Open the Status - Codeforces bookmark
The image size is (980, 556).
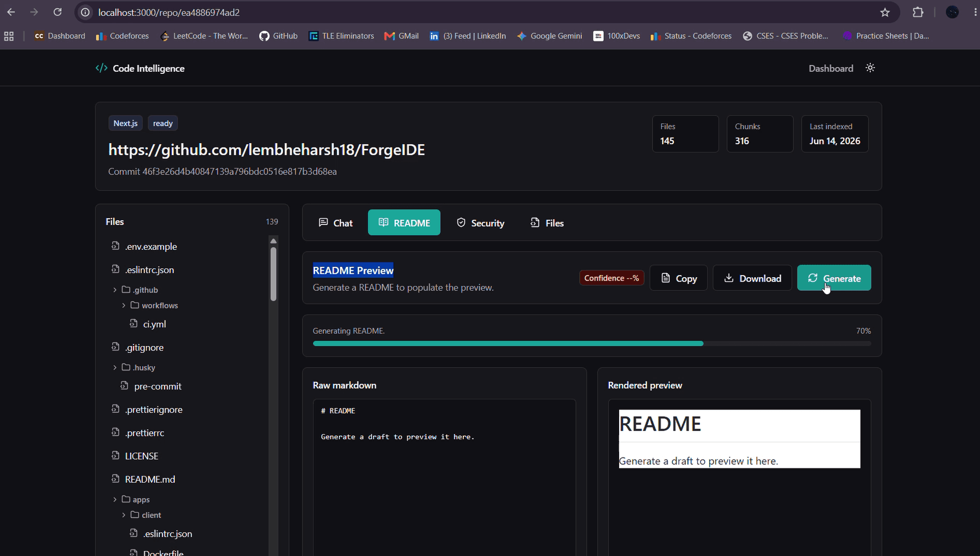691,36
